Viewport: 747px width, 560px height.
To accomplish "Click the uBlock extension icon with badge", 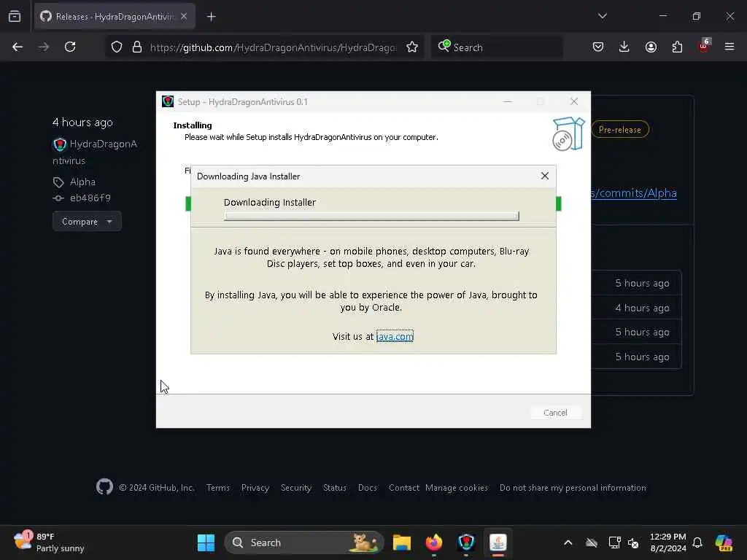I will click(x=704, y=46).
